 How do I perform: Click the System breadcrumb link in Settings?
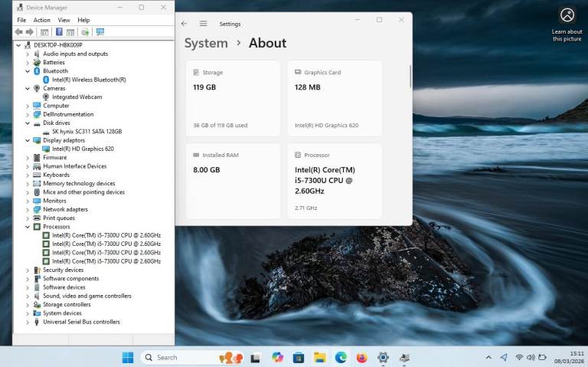(x=206, y=44)
